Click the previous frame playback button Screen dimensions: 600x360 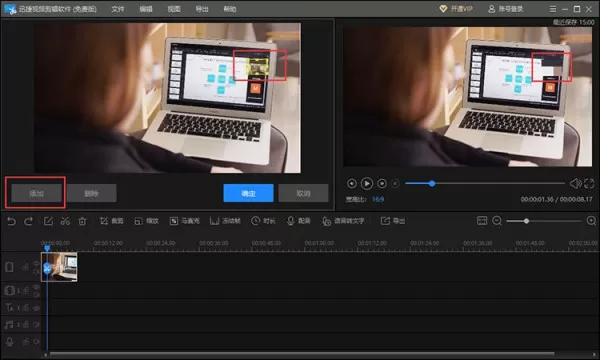pyautogui.click(x=352, y=184)
